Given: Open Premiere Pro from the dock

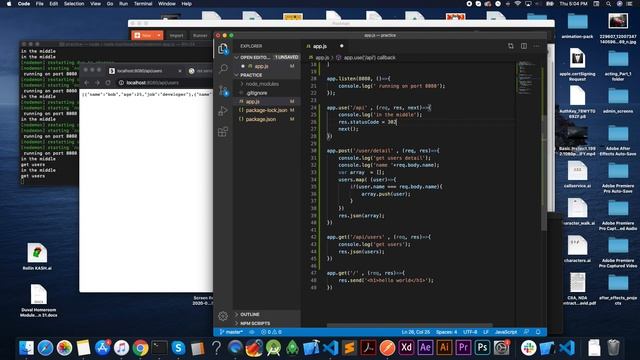Looking at the screenshot, I should [x=463, y=348].
